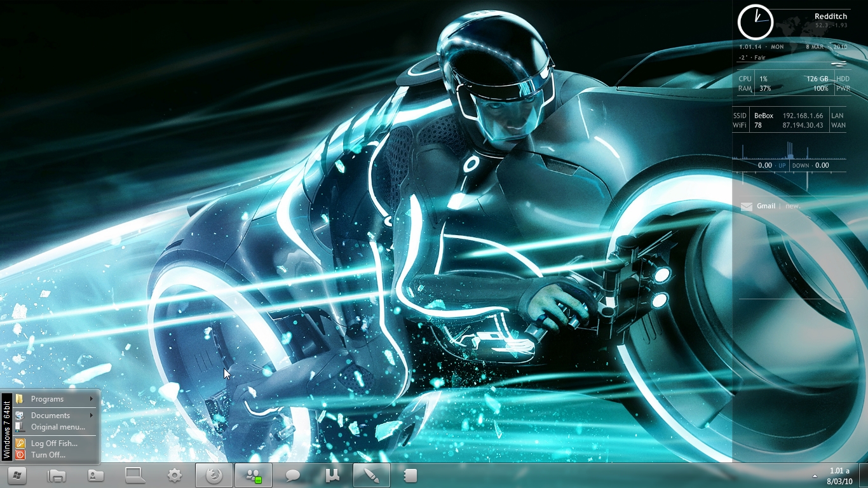
Task: Click the Windows Start button in taskbar
Action: click(17, 475)
